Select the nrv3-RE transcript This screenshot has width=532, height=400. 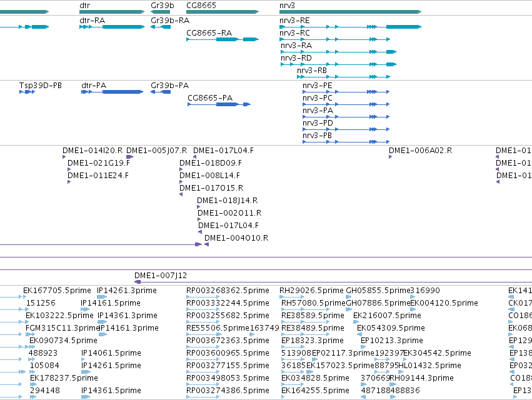click(x=351, y=27)
